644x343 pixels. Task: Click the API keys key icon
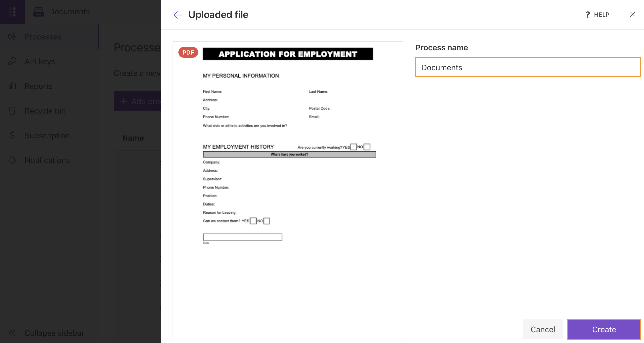(x=12, y=62)
